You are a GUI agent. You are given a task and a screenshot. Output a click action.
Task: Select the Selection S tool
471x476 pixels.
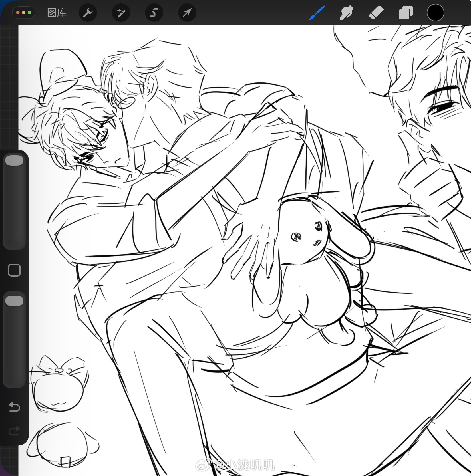pos(154,13)
